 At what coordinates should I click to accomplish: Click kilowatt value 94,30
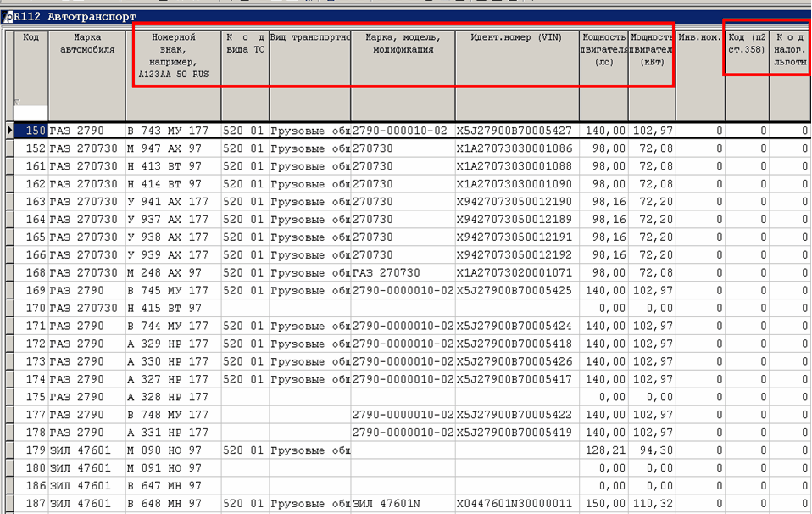[656, 450]
